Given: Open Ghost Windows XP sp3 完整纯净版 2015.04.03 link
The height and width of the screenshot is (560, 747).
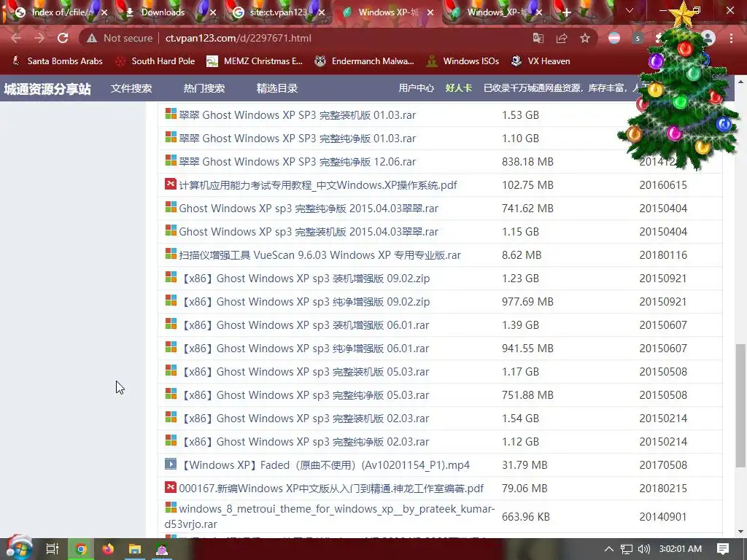Looking at the screenshot, I should [309, 208].
